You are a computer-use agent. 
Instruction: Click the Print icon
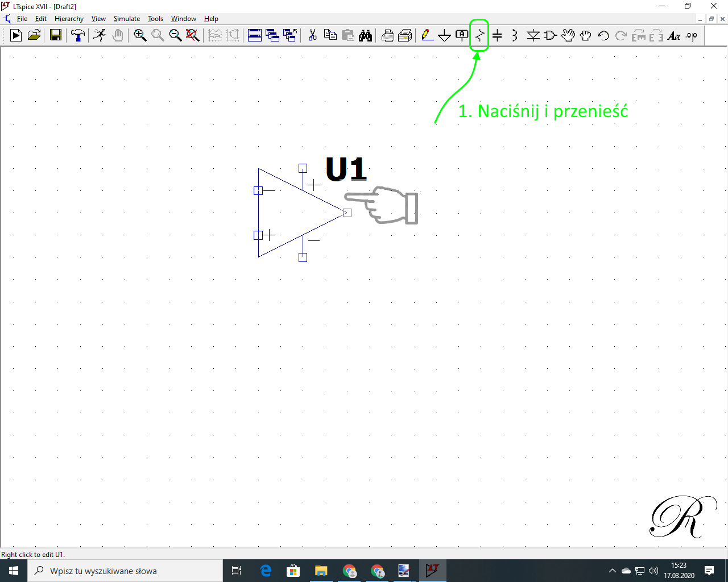point(387,36)
